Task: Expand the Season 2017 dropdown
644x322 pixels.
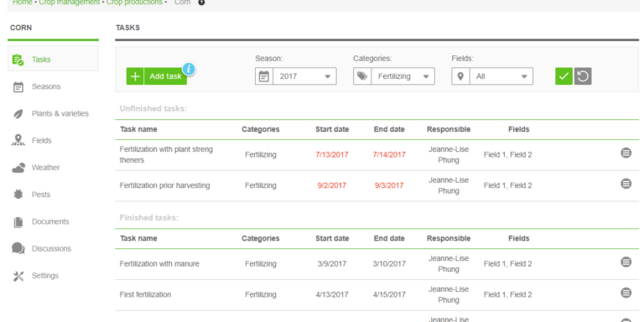Action: click(x=296, y=76)
